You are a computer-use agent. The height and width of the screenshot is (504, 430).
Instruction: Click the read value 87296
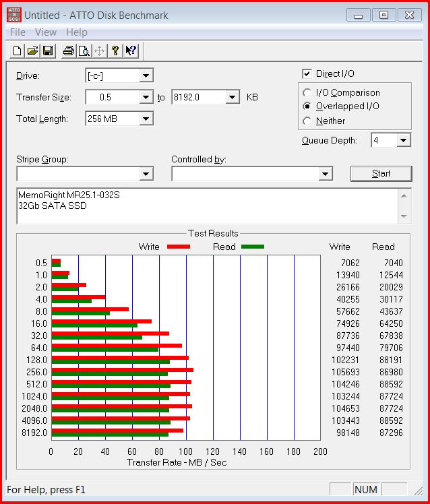(391, 433)
